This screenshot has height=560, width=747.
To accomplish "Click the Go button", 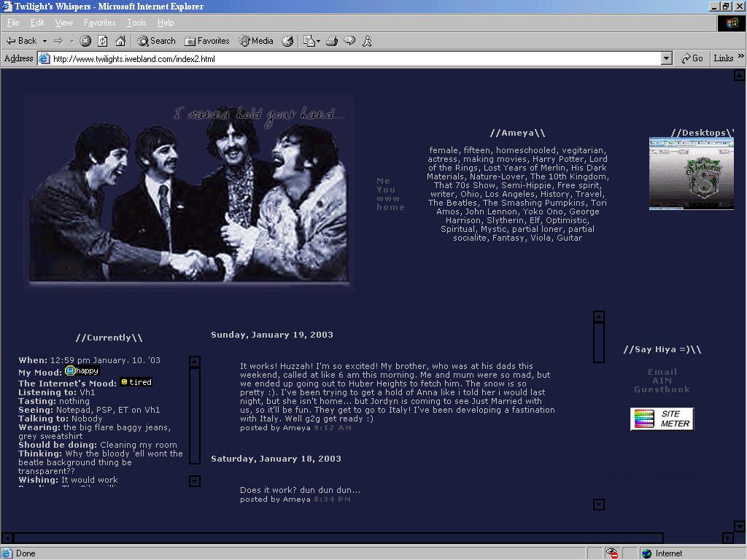I will tap(692, 58).
